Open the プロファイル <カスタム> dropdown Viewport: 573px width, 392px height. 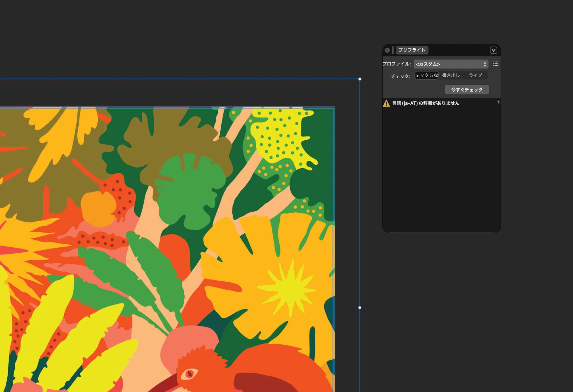click(x=451, y=64)
